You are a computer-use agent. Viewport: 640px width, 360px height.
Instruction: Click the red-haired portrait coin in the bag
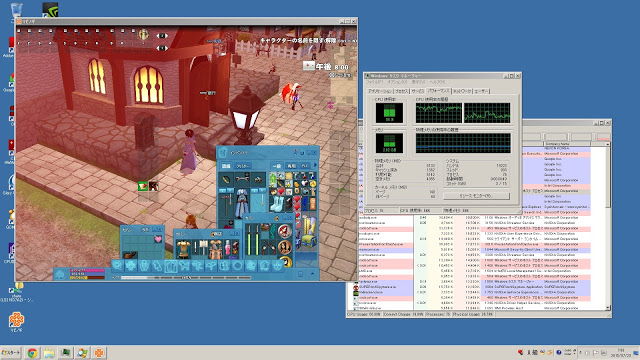click(x=284, y=247)
